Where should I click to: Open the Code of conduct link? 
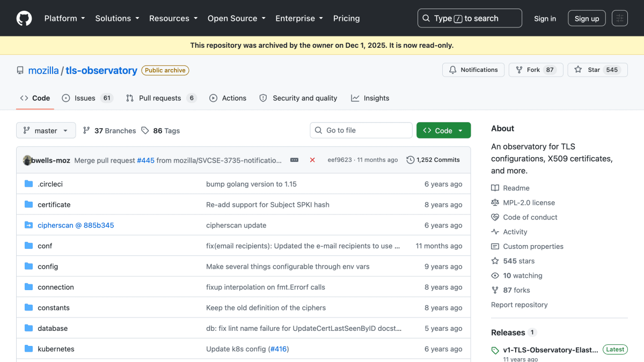(x=530, y=217)
